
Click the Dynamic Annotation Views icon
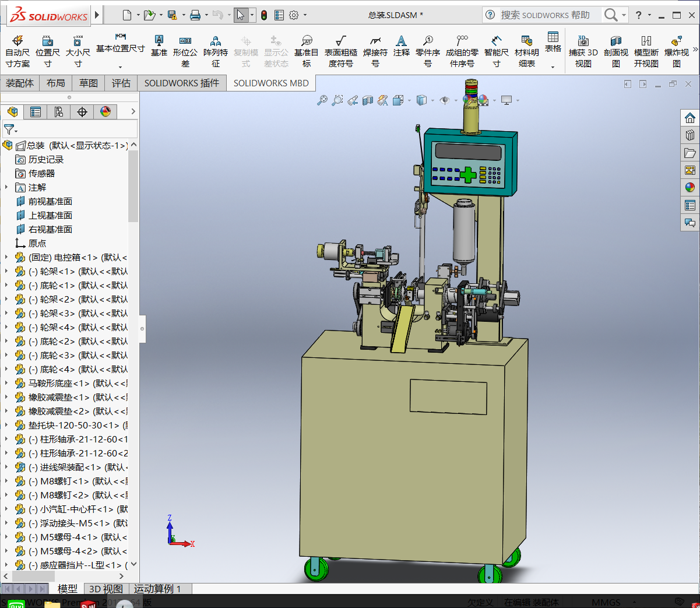[x=383, y=100]
